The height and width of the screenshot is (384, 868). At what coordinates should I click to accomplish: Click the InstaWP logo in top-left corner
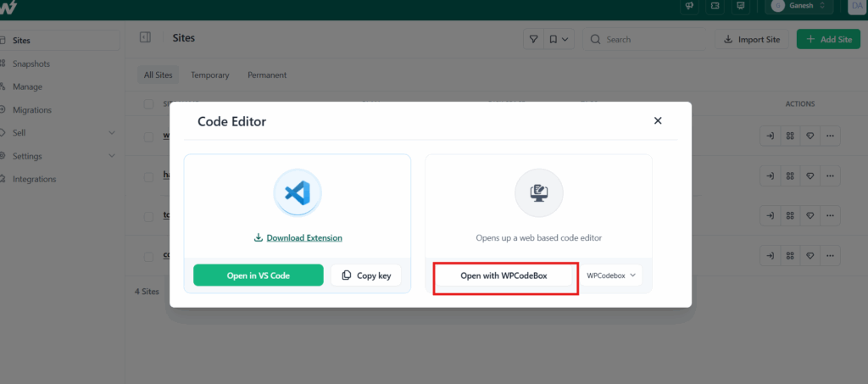point(8,7)
